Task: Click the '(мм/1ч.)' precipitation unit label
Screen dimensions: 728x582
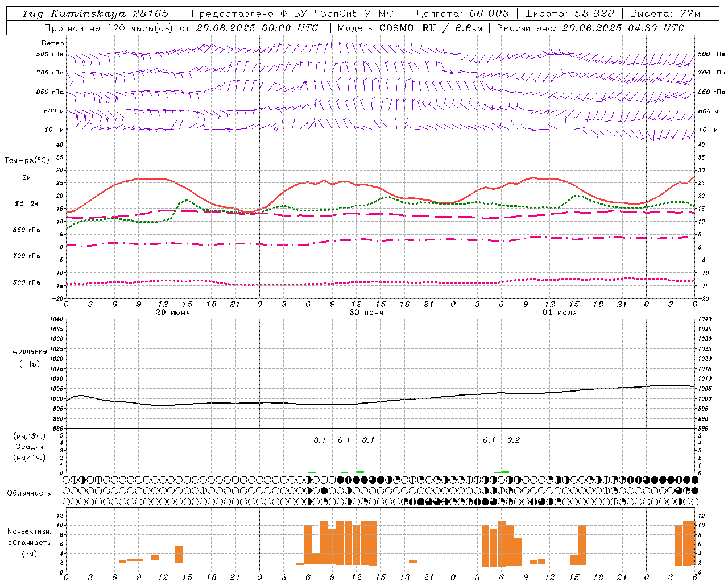Action: (x=30, y=458)
